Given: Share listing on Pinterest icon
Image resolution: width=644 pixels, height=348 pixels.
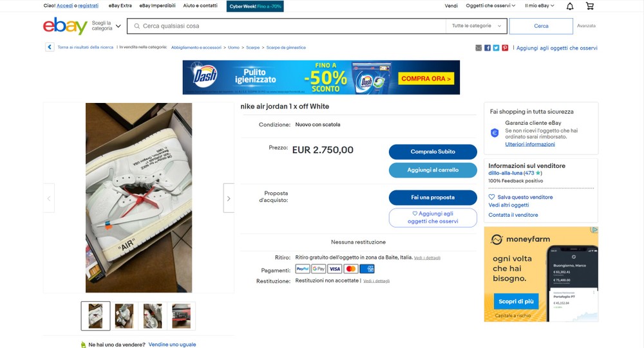Looking at the screenshot, I should click(x=505, y=48).
